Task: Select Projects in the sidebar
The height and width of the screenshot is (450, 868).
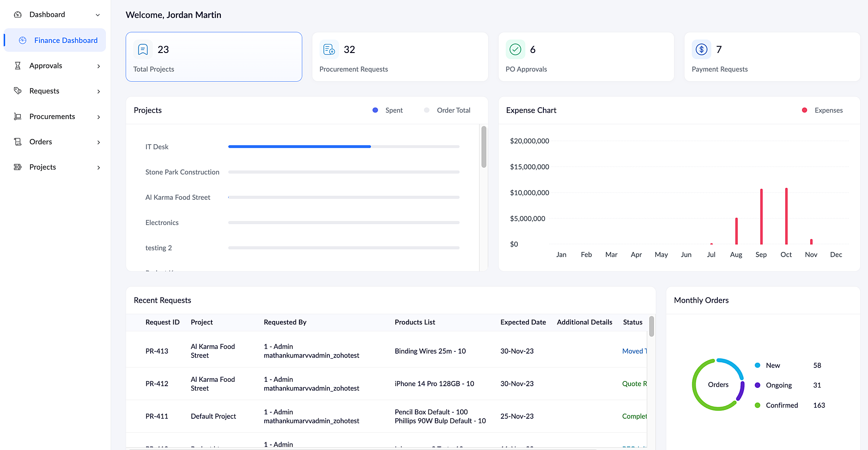Action: [43, 167]
